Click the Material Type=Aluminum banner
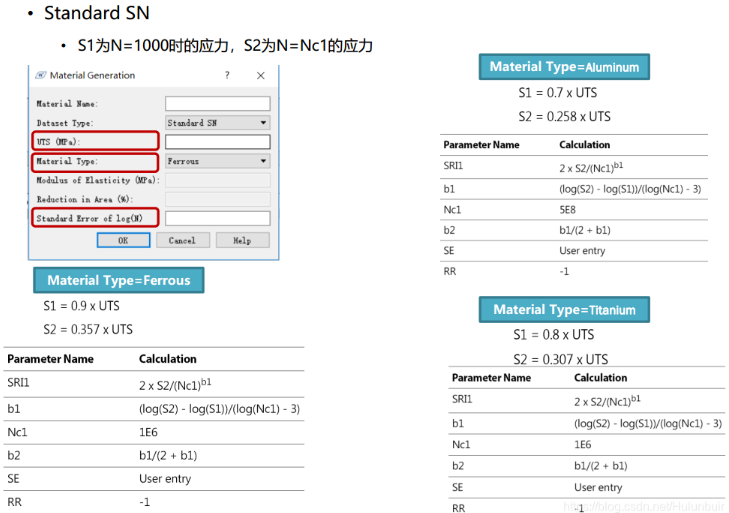Image resolution: width=729 pixels, height=513 pixels. point(565,67)
